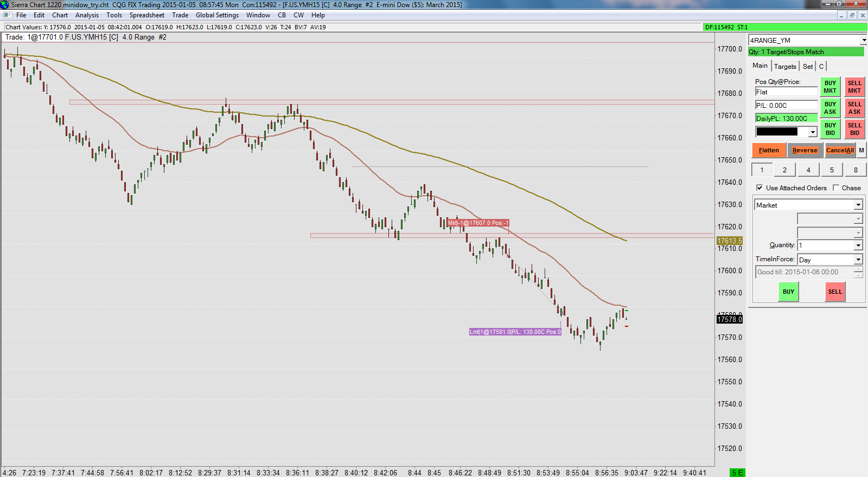Select the Mkt-1@17607.0 order label on chart
The width and height of the screenshot is (868, 477).
[478, 223]
